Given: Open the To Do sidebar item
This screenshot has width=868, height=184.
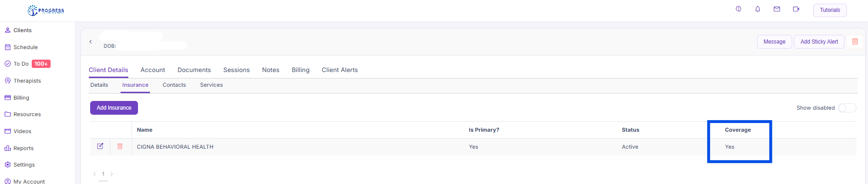Looking at the screenshot, I should point(21,64).
